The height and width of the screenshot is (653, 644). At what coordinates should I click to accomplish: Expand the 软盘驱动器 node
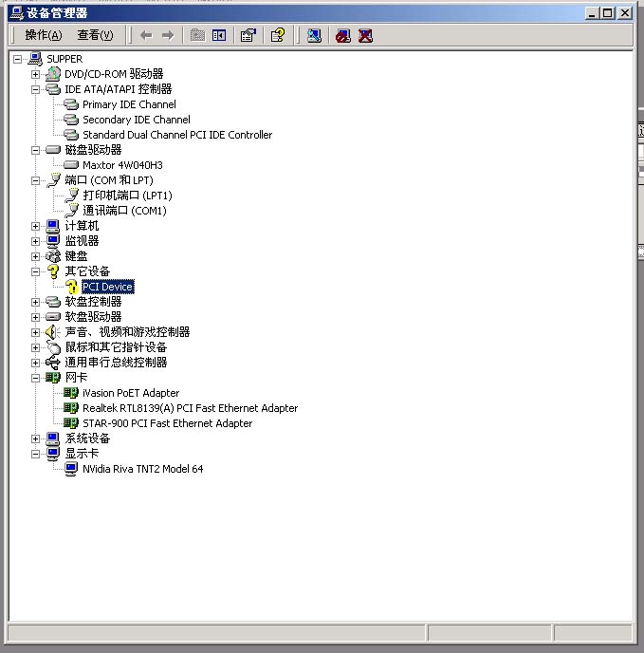point(35,317)
